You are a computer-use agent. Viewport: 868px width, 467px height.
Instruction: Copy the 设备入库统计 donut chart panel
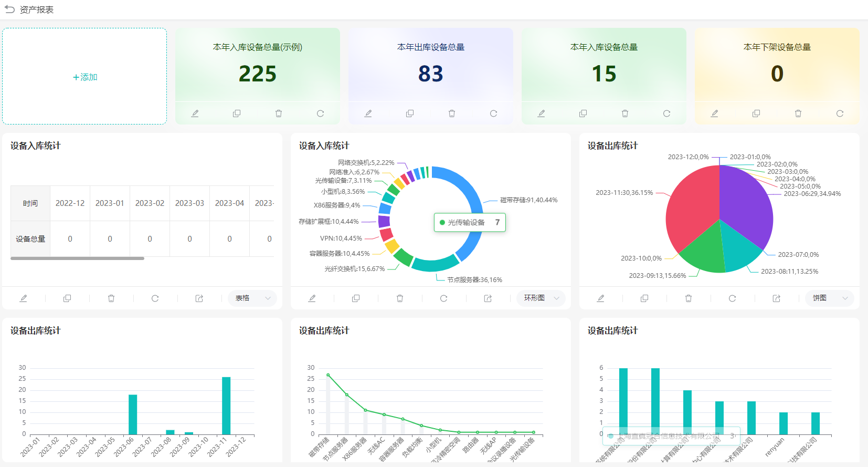tap(356, 298)
